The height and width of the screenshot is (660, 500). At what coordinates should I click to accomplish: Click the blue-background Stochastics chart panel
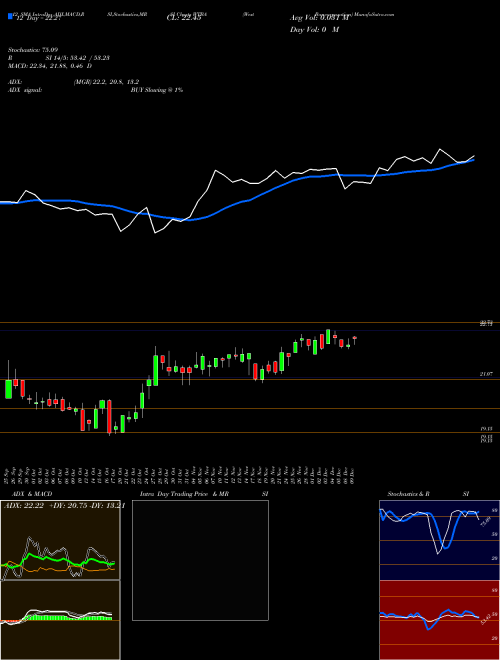coord(439,540)
